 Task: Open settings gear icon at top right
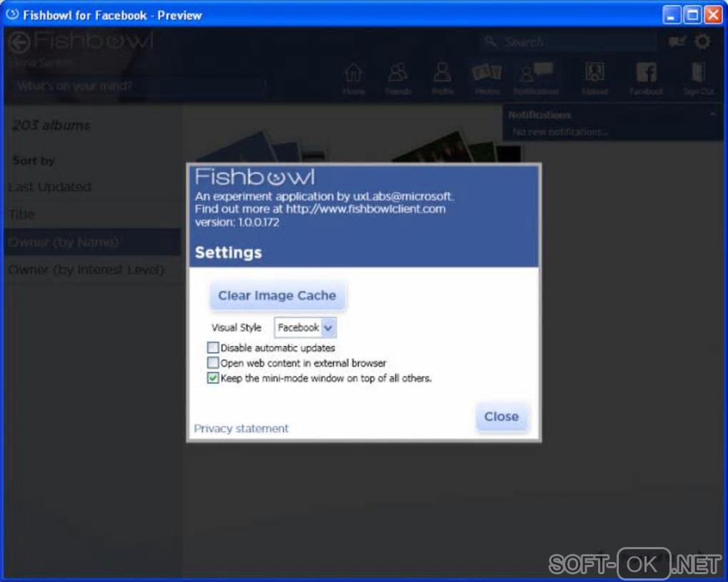[702, 42]
